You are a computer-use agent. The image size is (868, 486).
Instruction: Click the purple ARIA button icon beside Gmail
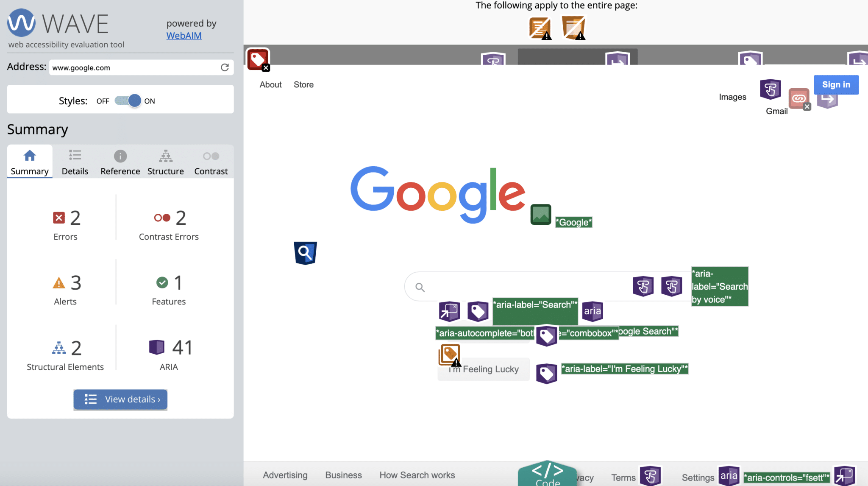coord(771,90)
